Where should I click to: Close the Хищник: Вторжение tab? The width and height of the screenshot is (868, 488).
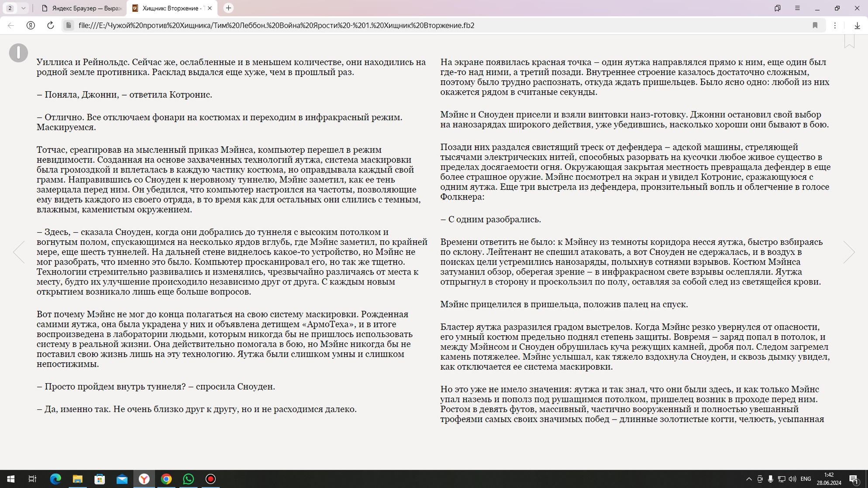210,8
